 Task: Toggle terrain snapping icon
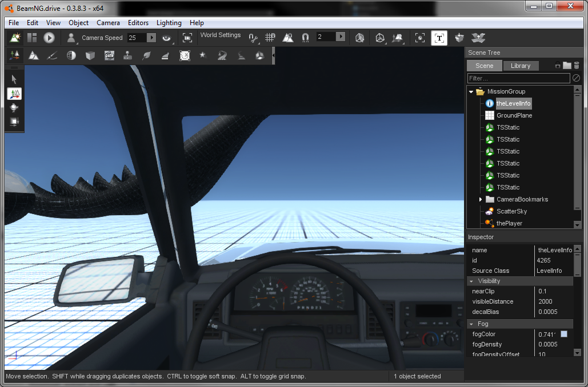coord(287,38)
